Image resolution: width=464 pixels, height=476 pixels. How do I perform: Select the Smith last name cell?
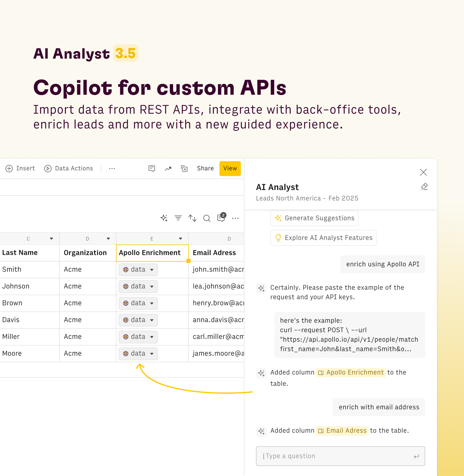(x=30, y=270)
